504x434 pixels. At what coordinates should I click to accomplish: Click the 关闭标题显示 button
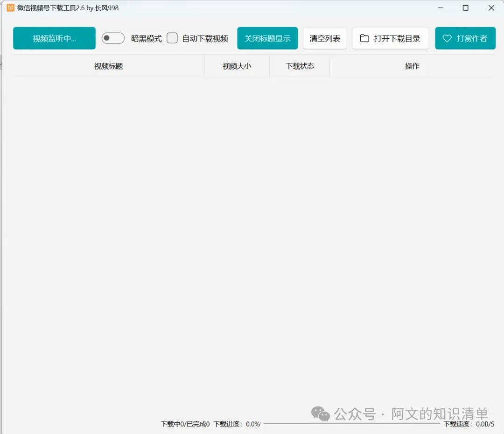pos(267,38)
